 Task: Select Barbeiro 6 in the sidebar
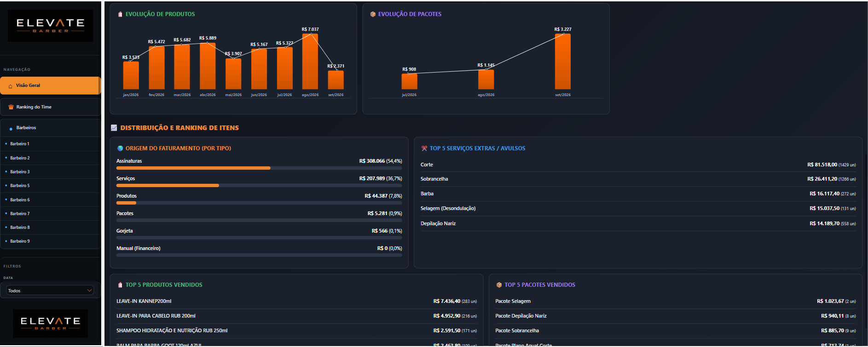[50, 200]
